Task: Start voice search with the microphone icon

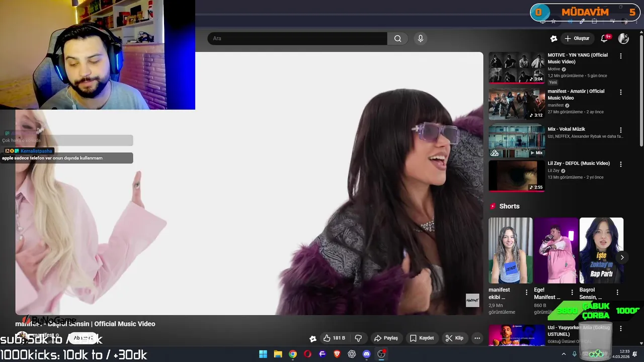Action: click(421, 39)
